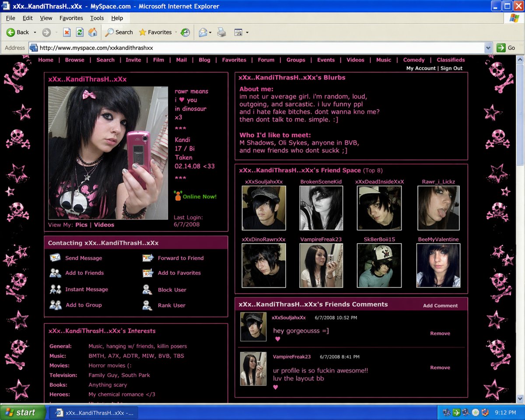Click the Forward arrow toolbar icon

coord(46,32)
